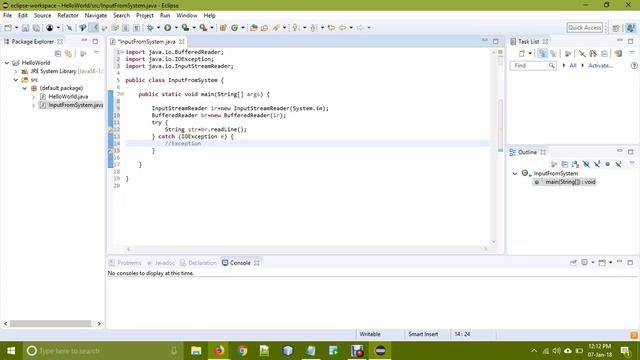Open the Debug button dropdown arrow
This screenshot has height=360, width=640.
point(158,28)
